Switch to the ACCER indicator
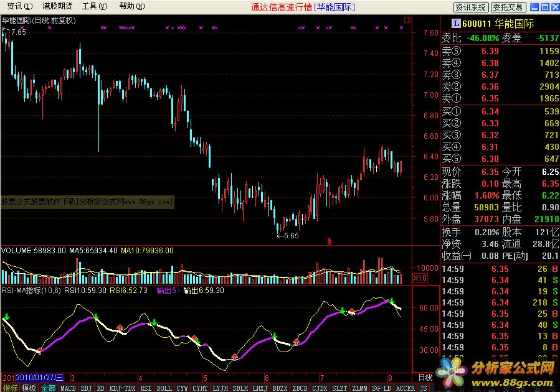This screenshot has height=392, width=560. (406, 388)
